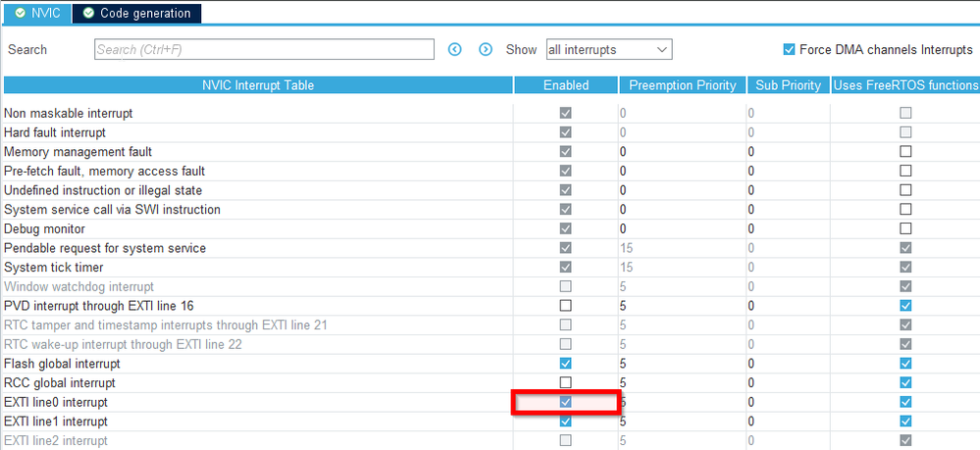Viewport: 980px width, 450px height.
Task: Select RTC tamper and timestamp interrupts row
Action: click(166, 325)
